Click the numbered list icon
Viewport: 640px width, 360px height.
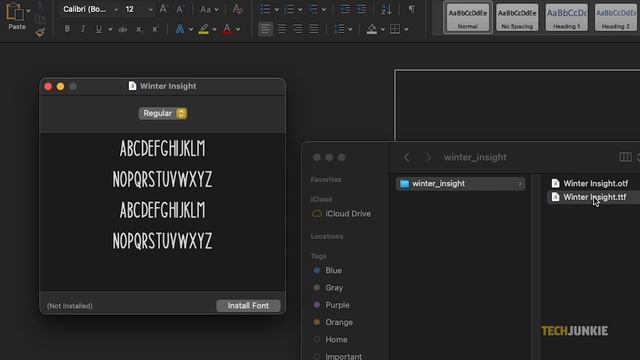[x=289, y=9]
